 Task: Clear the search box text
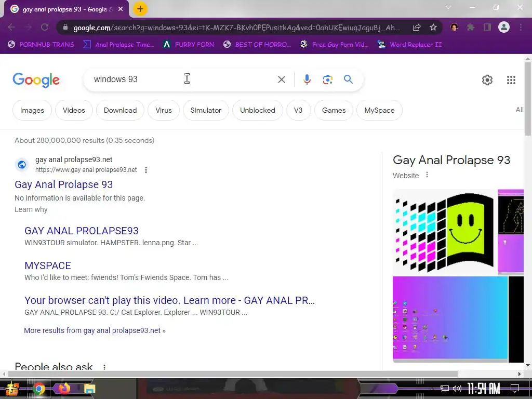pos(281,79)
